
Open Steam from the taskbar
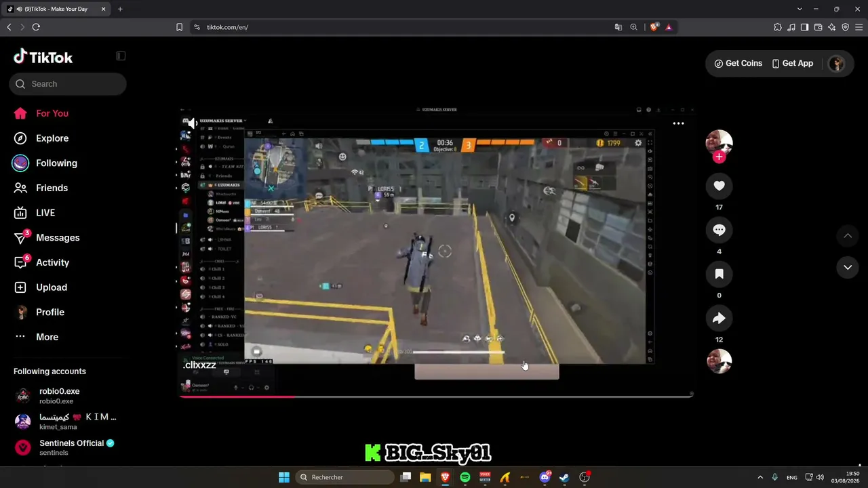(564, 477)
